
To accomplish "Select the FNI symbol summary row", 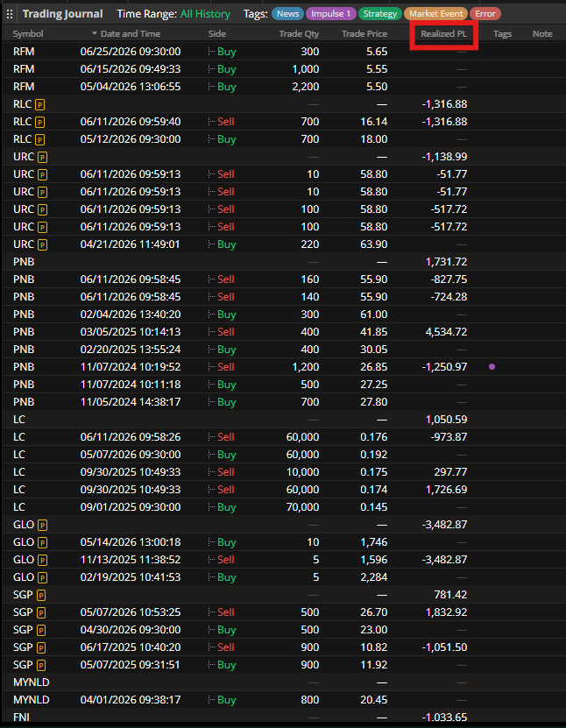I will click(283, 717).
